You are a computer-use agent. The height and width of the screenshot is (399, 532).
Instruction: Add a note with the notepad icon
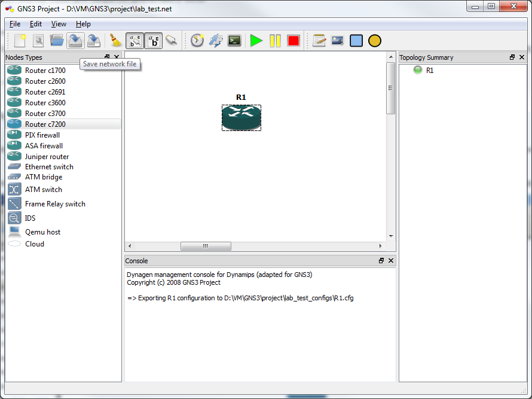319,41
